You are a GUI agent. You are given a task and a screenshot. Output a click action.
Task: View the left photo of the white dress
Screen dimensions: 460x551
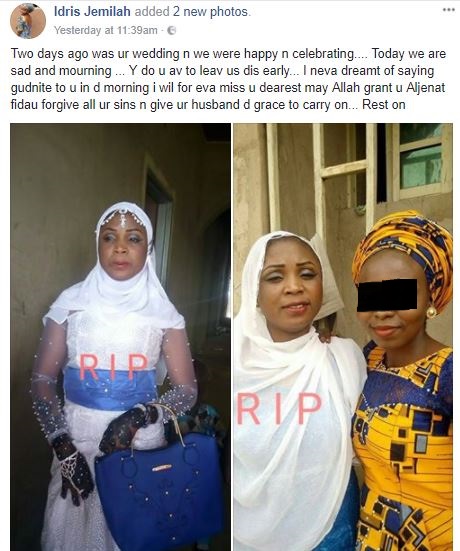point(121,337)
